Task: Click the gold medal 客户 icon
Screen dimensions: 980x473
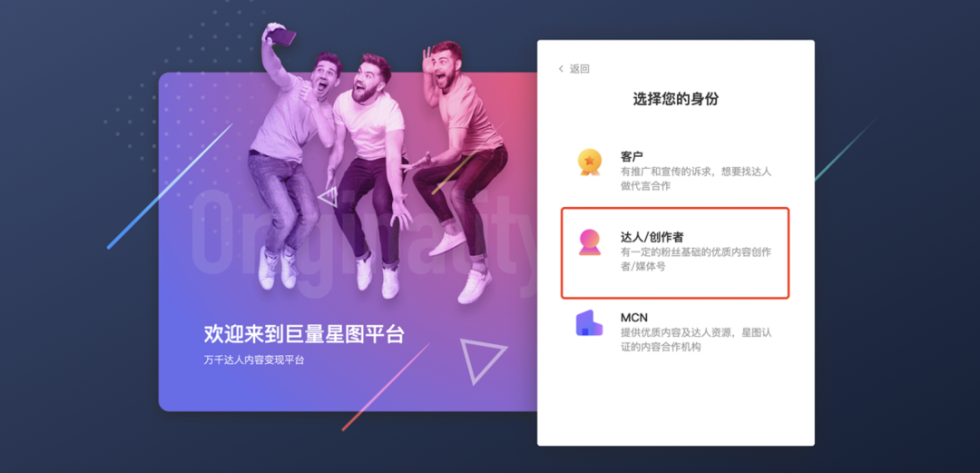Action: pyautogui.click(x=589, y=163)
